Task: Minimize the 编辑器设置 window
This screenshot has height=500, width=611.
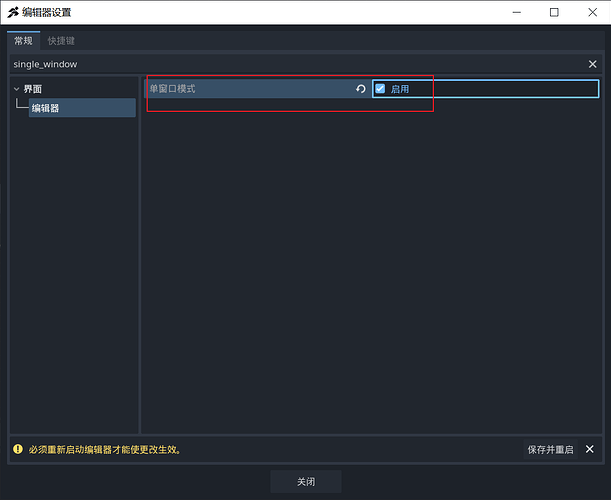Action: (x=517, y=12)
